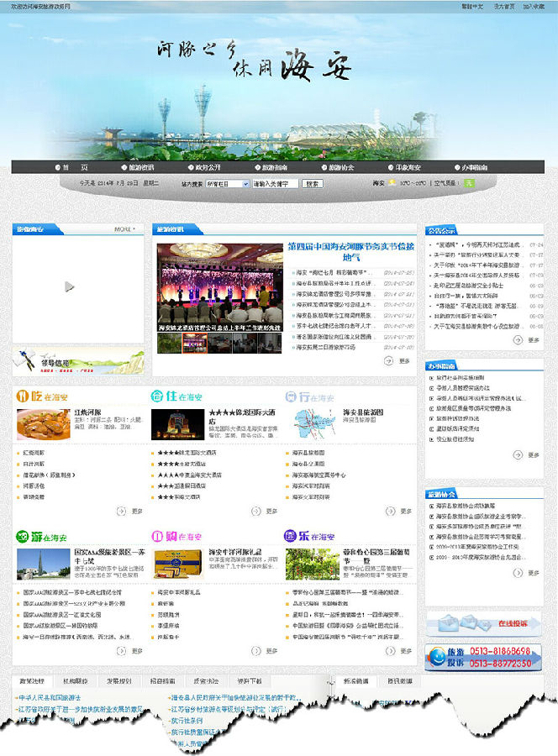The height and width of the screenshot is (756, 558).
Task: Click 更多 arrow icon under 住在海安 list
Action: [255, 511]
